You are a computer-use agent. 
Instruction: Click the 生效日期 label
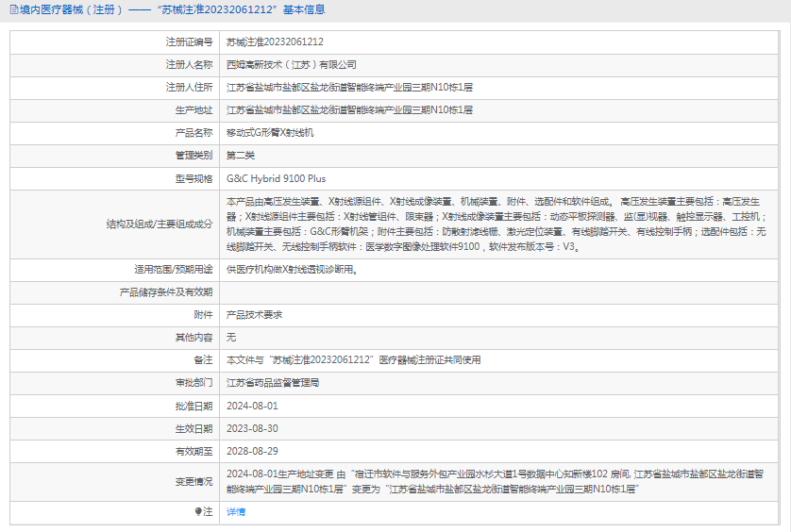pyautogui.click(x=194, y=428)
